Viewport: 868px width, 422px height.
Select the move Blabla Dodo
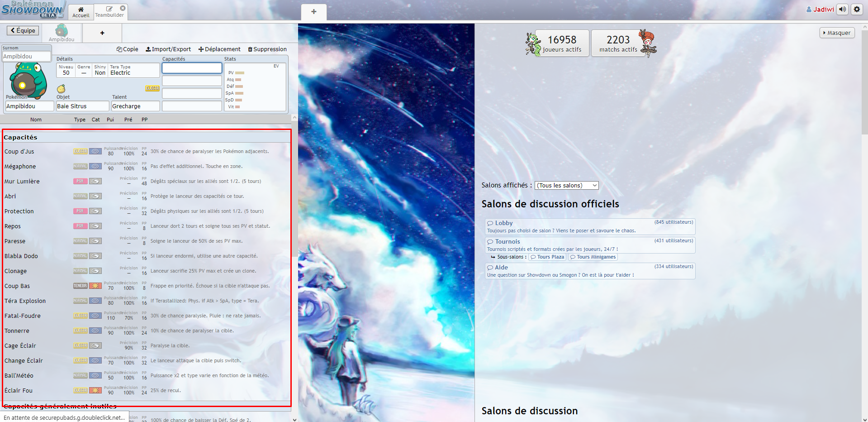146,256
